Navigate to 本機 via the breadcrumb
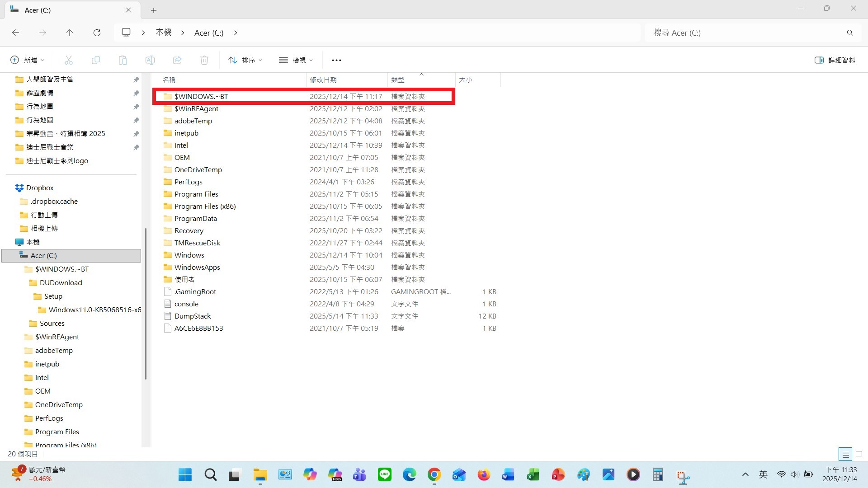This screenshot has height=488, width=868. (163, 33)
